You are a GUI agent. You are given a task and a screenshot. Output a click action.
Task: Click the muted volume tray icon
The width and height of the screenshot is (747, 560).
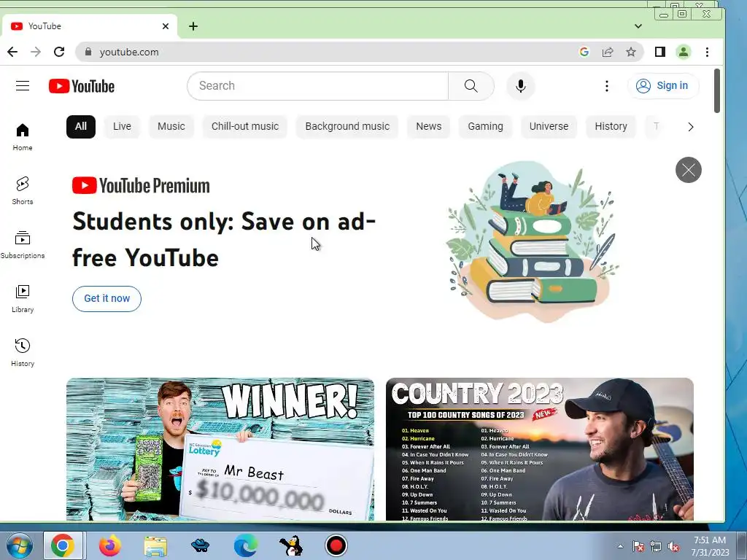(x=673, y=547)
